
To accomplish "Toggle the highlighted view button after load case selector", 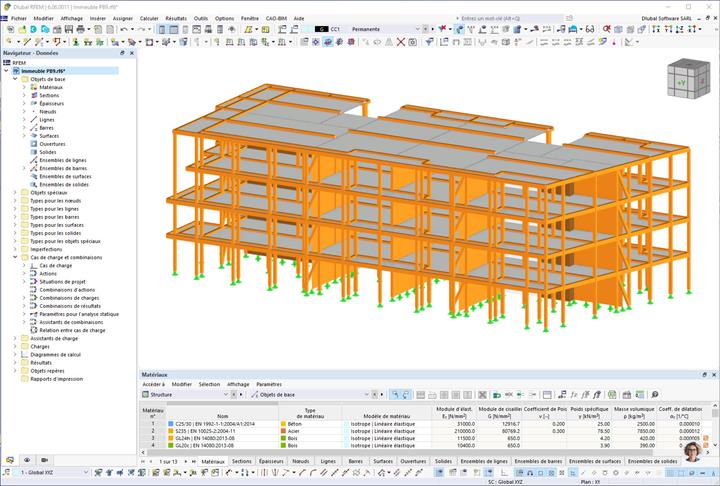I will point(459,29).
